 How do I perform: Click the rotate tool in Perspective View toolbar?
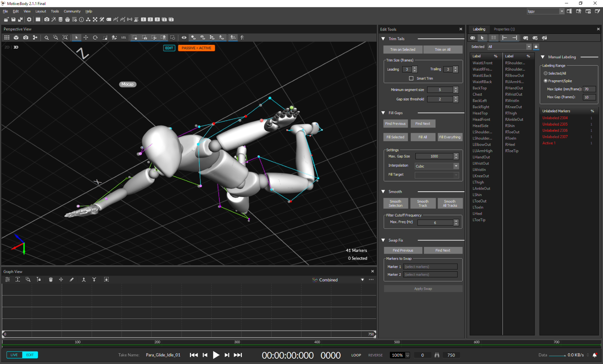95,38
